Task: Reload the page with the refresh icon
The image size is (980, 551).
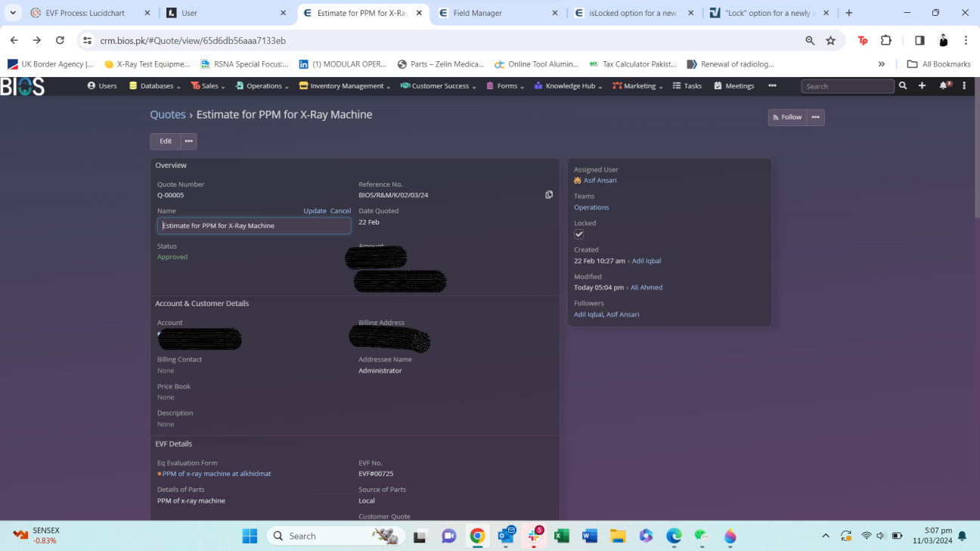Action: pyautogui.click(x=60, y=40)
